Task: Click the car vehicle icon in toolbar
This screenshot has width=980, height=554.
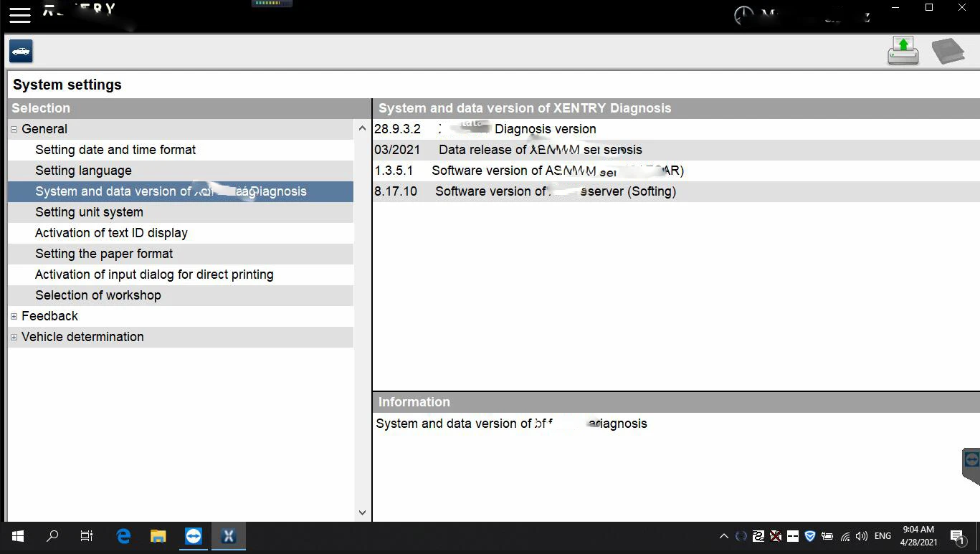Action: (x=21, y=51)
